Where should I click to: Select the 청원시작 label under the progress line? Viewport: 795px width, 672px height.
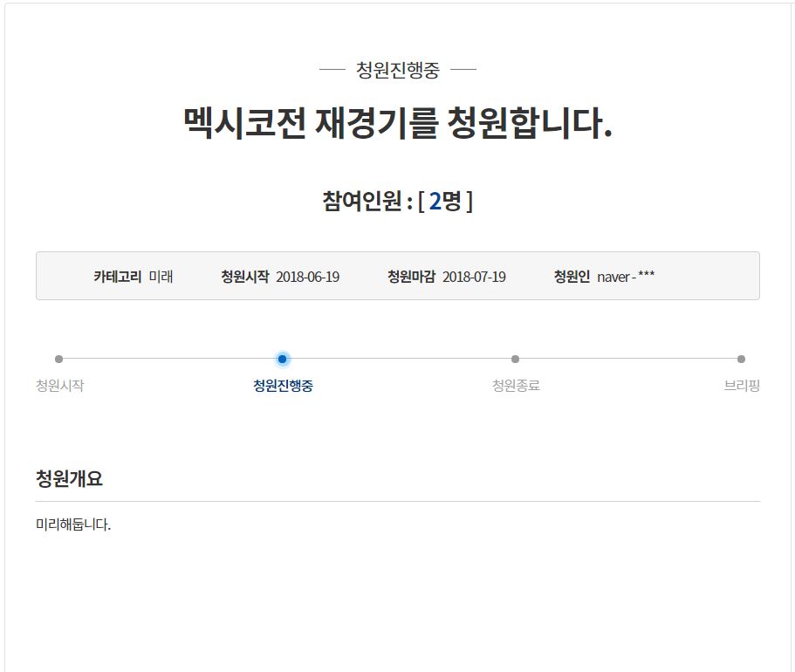point(59,386)
